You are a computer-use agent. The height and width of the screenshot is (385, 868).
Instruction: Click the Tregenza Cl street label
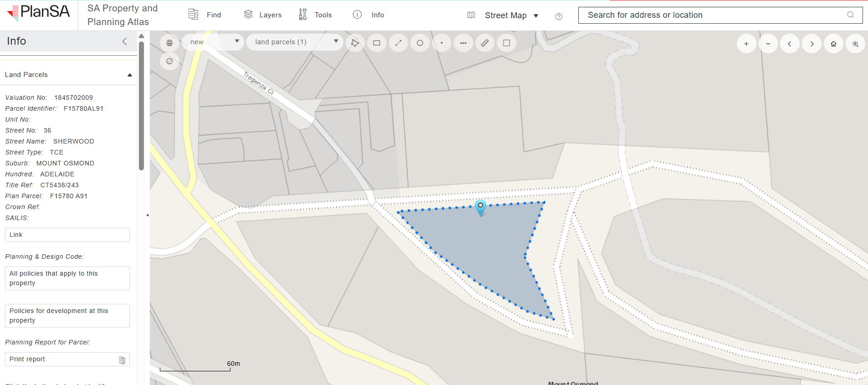click(258, 83)
